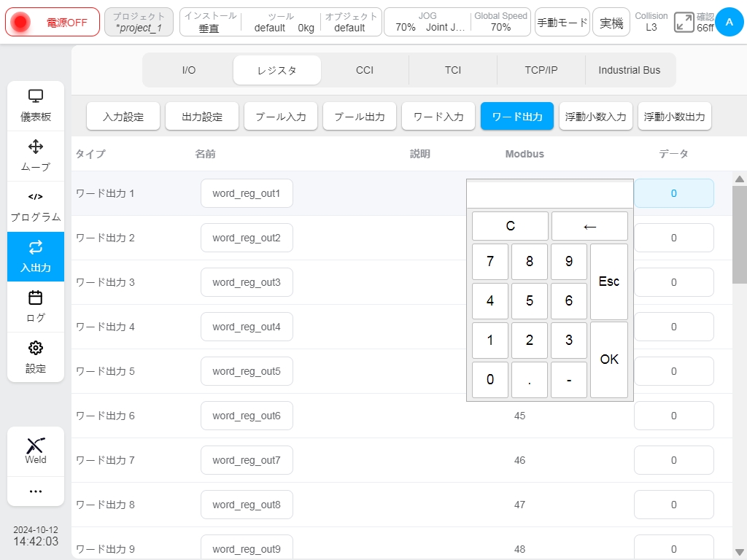Tap keypad digit 1

click(490, 341)
